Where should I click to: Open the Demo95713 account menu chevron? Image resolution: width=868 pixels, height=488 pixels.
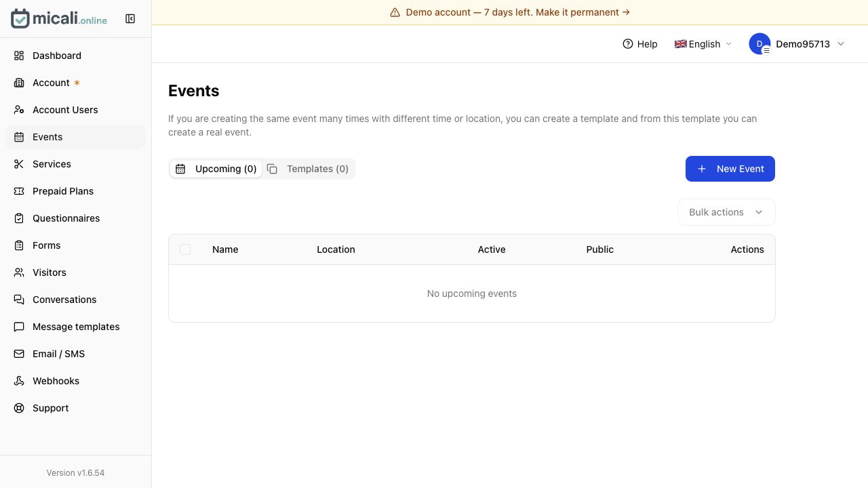(841, 44)
